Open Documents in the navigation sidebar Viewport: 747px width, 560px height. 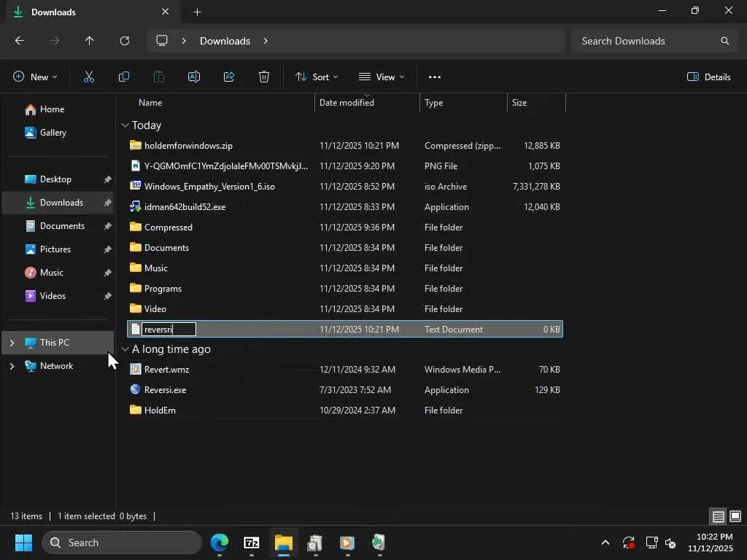[62, 226]
